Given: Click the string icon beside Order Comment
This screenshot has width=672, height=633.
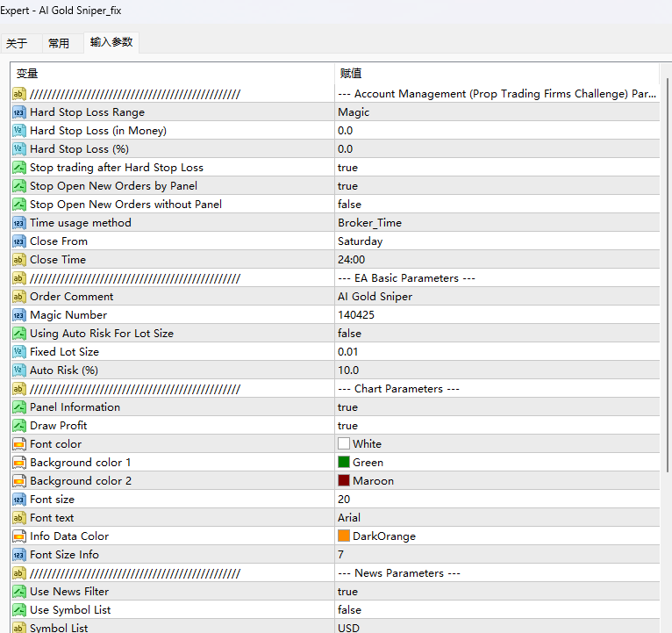Looking at the screenshot, I should (19, 297).
